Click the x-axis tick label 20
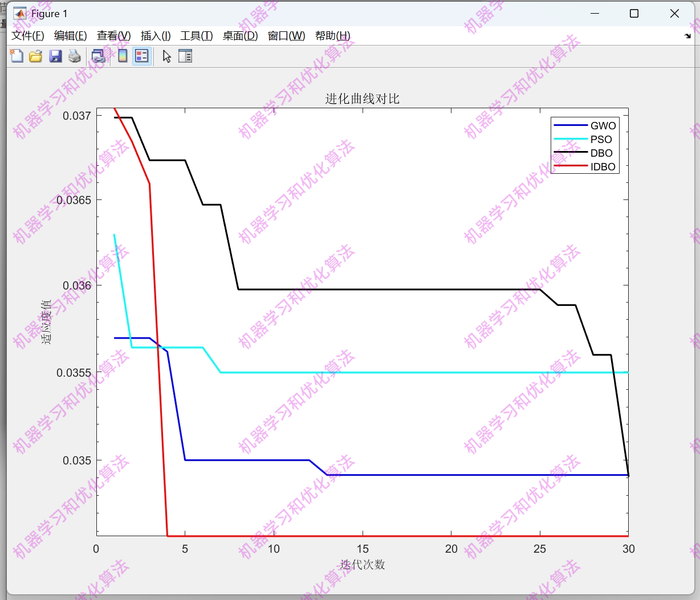The image size is (700, 600). [x=451, y=549]
